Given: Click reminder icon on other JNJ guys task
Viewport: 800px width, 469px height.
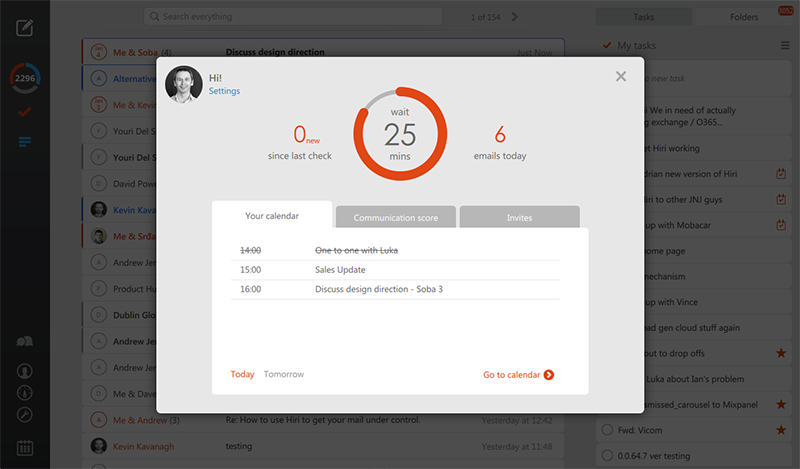Looking at the screenshot, I should tap(781, 199).
